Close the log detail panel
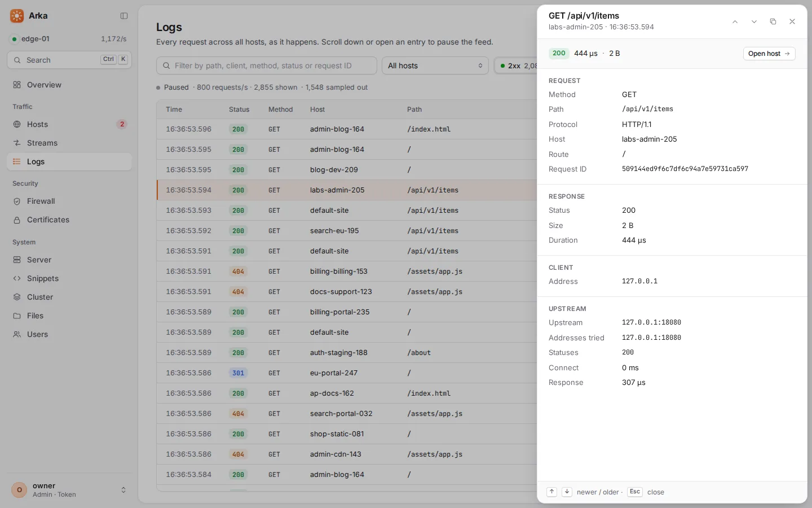Viewport: 812px width, 508px height. [x=792, y=21]
